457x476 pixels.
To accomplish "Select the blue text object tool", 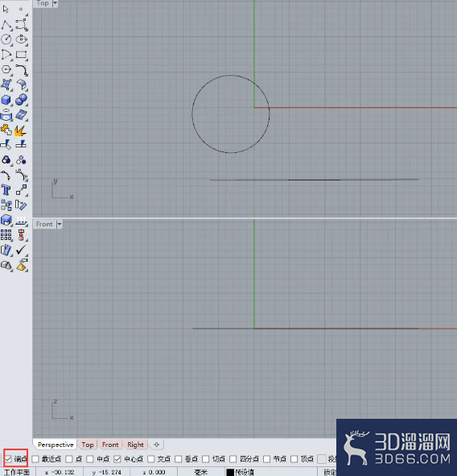I will (6, 190).
